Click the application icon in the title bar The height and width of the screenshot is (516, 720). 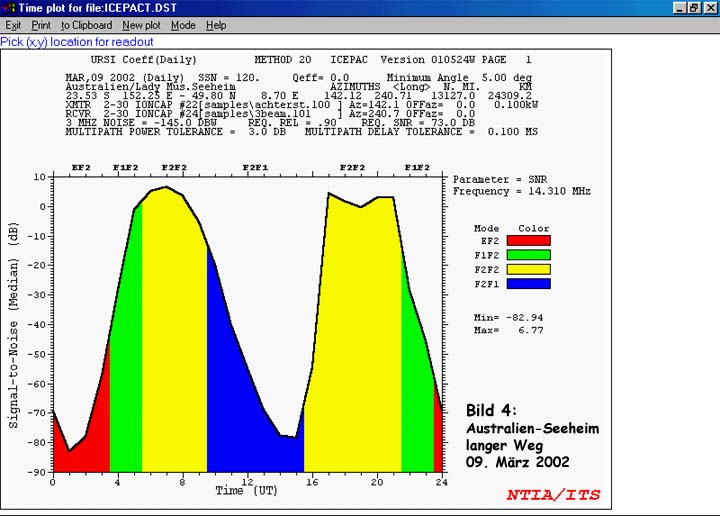pyautogui.click(x=9, y=8)
